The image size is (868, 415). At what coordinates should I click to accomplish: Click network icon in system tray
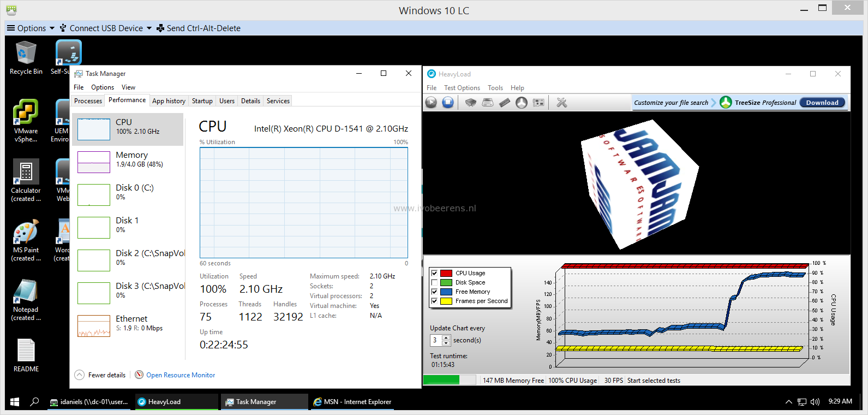(802, 402)
